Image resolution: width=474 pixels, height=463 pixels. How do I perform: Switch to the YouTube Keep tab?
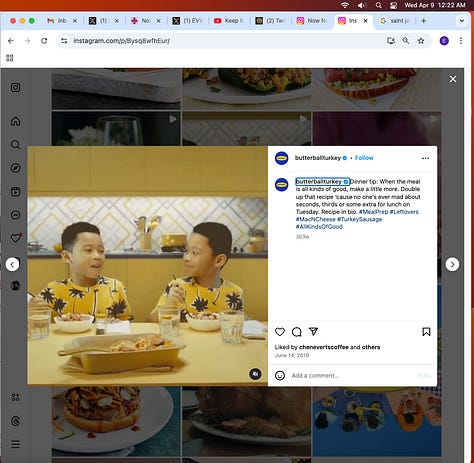[229, 21]
